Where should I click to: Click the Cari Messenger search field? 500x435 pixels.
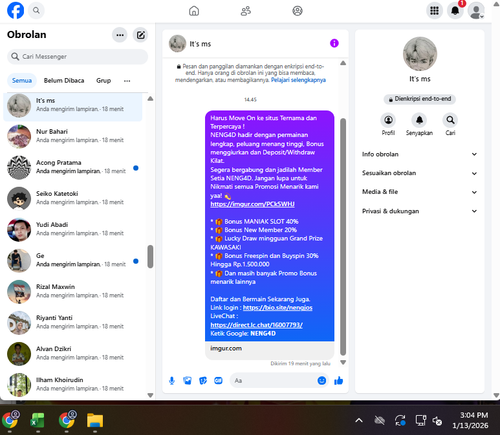[77, 57]
